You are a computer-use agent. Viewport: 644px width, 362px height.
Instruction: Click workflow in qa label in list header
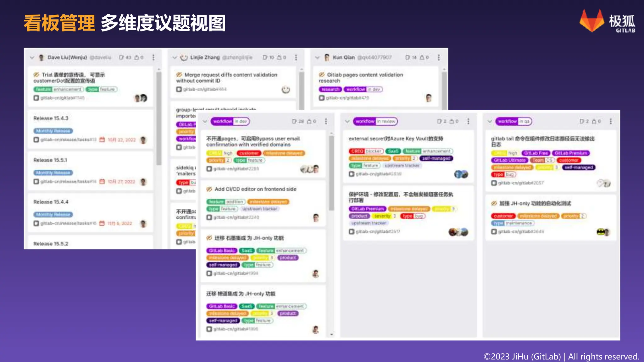(514, 121)
